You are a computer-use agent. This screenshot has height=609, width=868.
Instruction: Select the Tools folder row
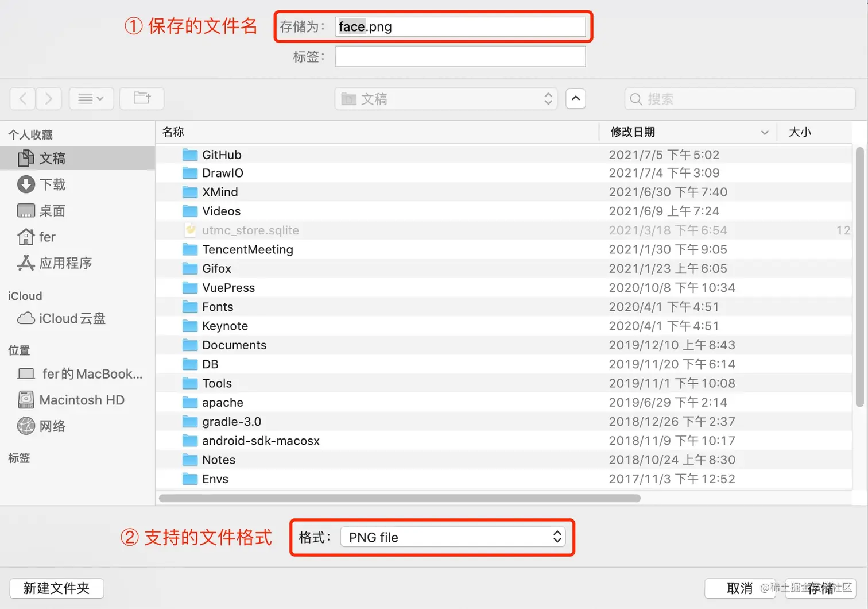coord(504,383)
